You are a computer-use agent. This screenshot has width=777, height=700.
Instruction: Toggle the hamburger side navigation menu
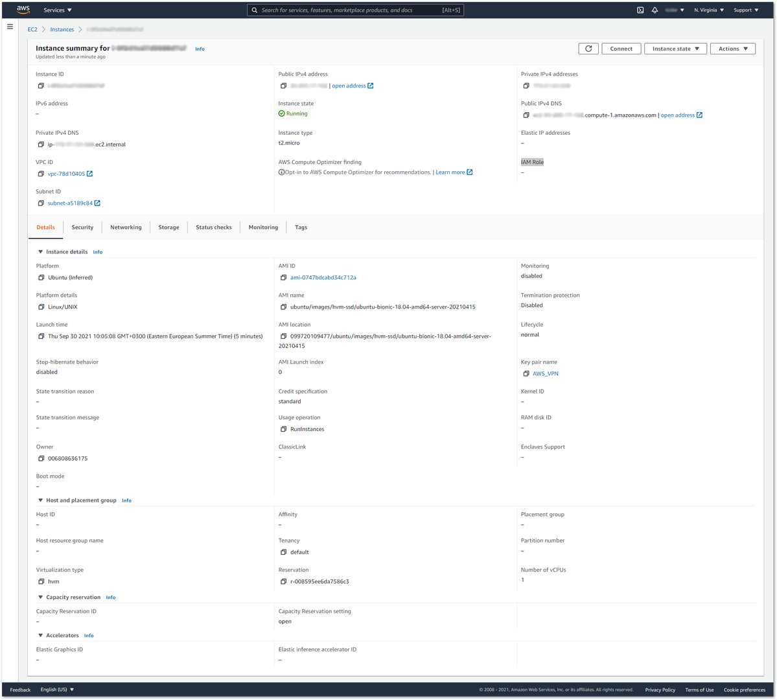(x=10, y=27)
